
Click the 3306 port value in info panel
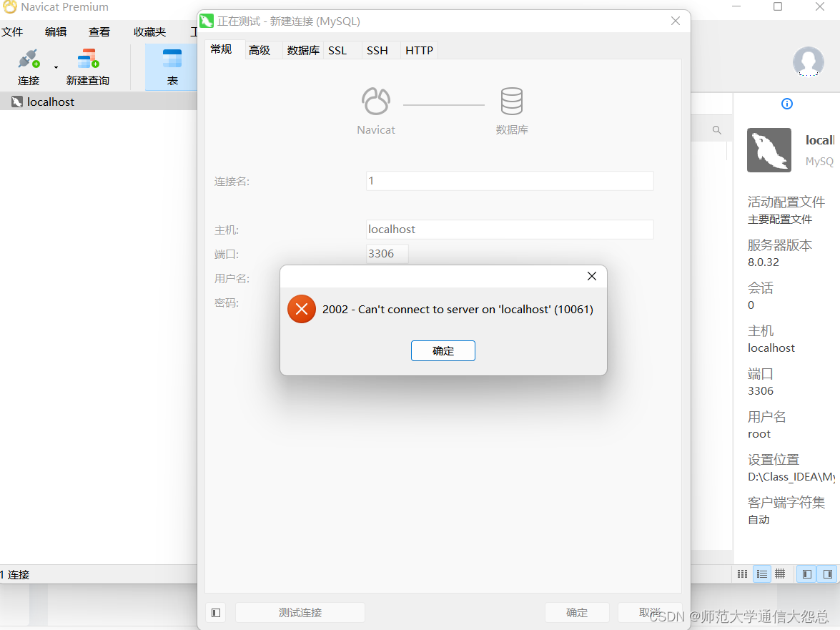pos(761,391)
